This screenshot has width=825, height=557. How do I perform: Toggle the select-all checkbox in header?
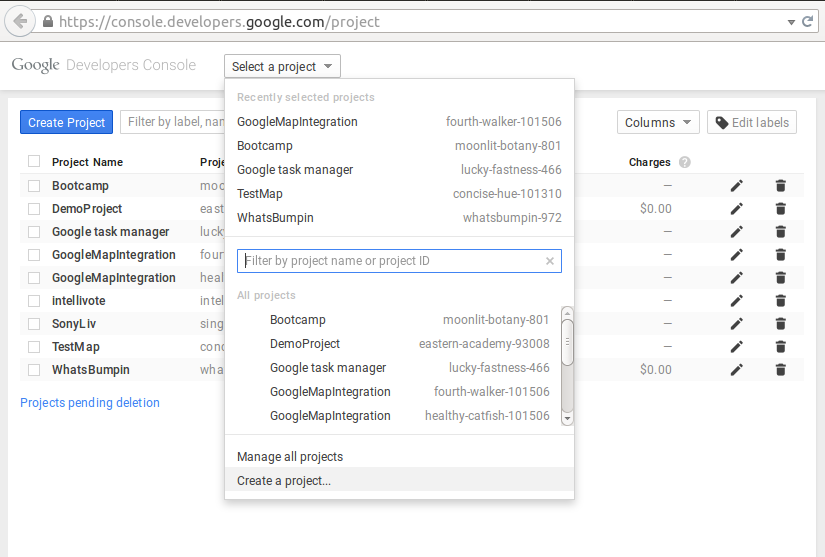pos(34,161)
